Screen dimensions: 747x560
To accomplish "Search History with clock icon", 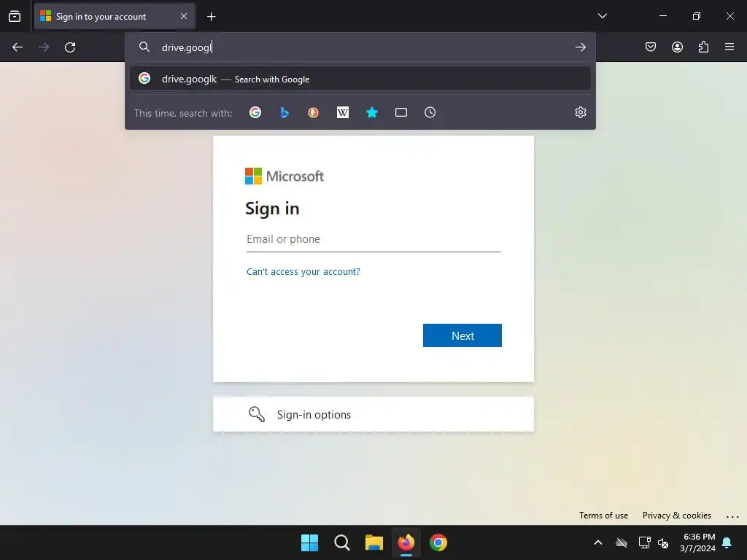I will click(x=430, y=112).
